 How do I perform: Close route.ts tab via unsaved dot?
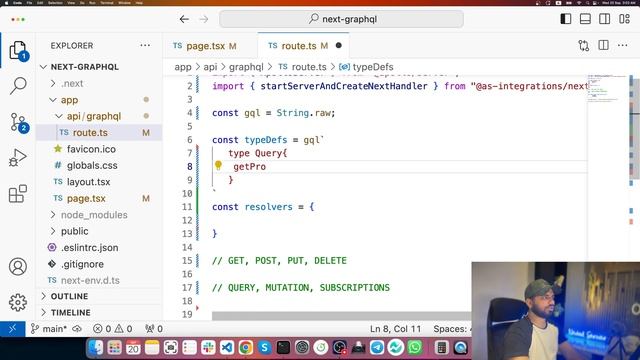[x=338, y=45]
